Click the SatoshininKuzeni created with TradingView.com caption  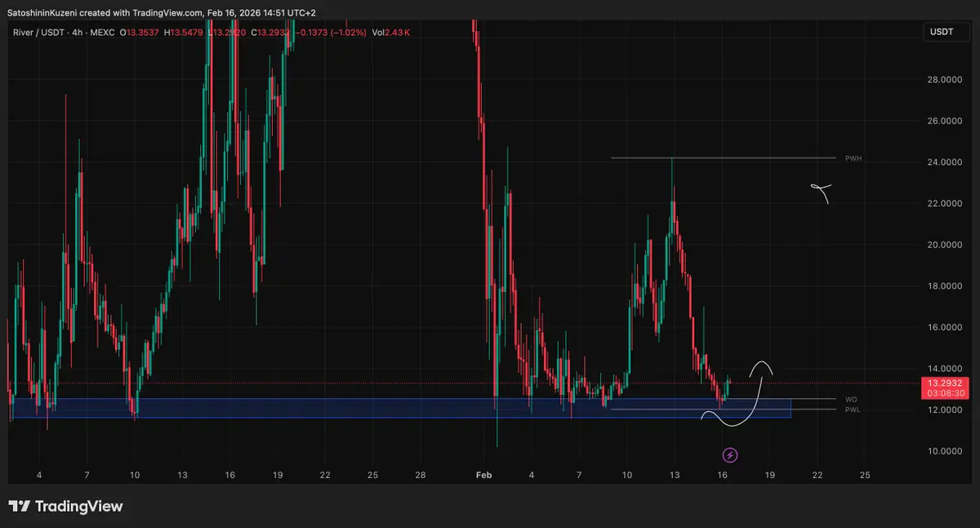coord(161,12)
